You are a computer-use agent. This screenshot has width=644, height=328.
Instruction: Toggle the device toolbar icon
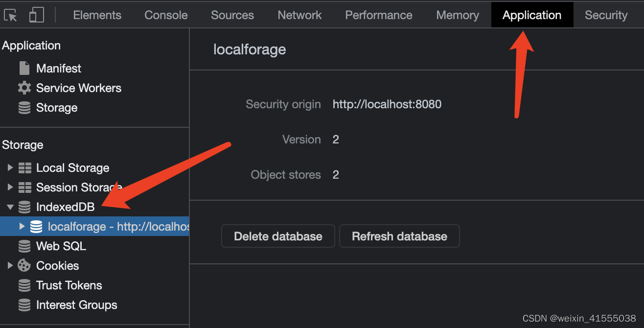click(36, 15)
